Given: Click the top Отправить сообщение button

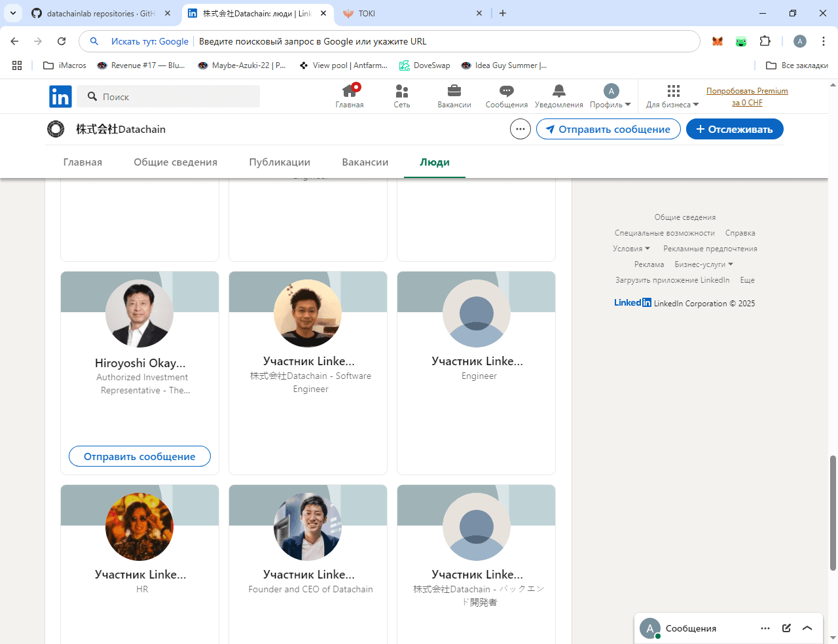Looking at the screenshot, I should click(x=608, y=129).
